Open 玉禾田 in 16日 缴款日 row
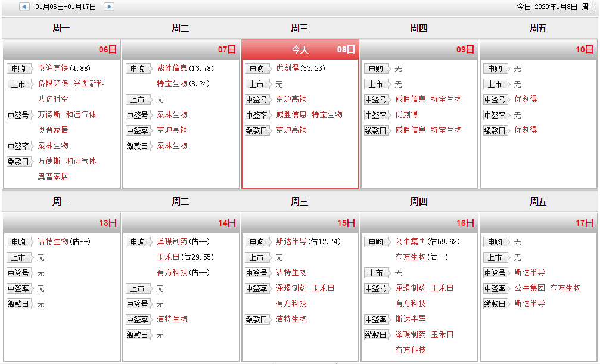This screenshot has height=364, width=600. 442,334
